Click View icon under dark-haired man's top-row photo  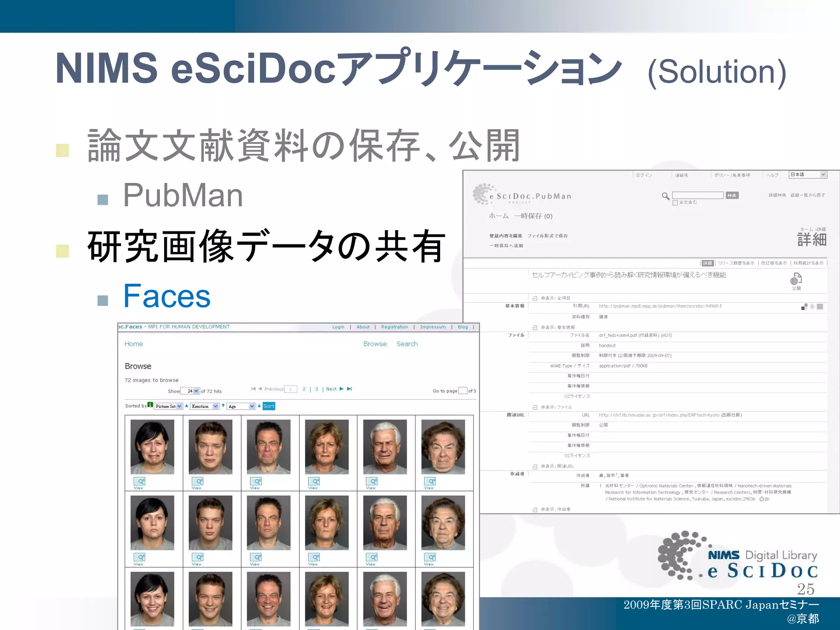pos(256,481)
